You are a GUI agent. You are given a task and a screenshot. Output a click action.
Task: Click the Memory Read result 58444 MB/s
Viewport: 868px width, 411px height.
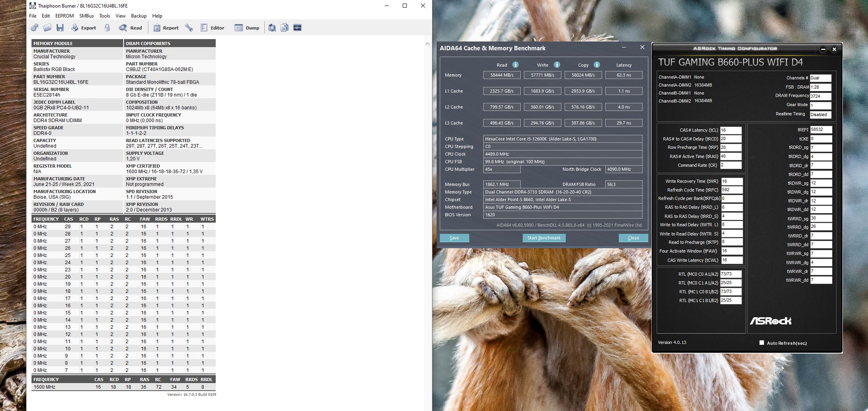pyautogui.click(x=502, y=75)
